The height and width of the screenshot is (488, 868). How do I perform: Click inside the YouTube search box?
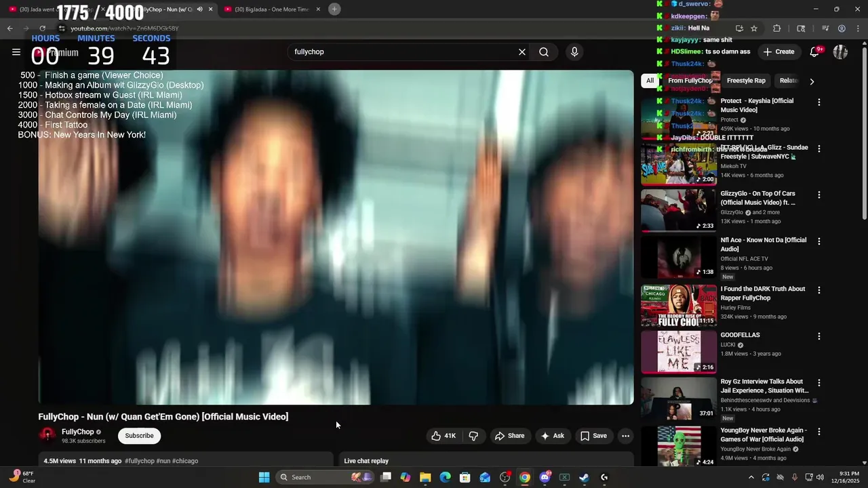point(403,52)
